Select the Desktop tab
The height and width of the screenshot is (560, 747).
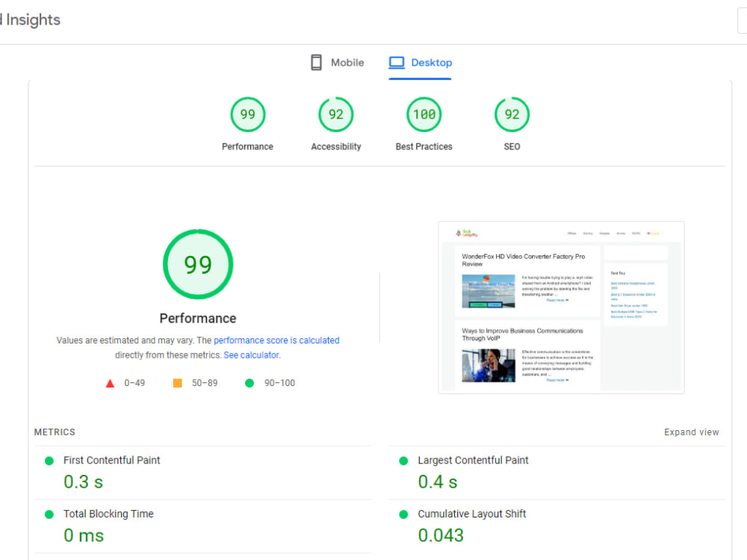point(420,63)
